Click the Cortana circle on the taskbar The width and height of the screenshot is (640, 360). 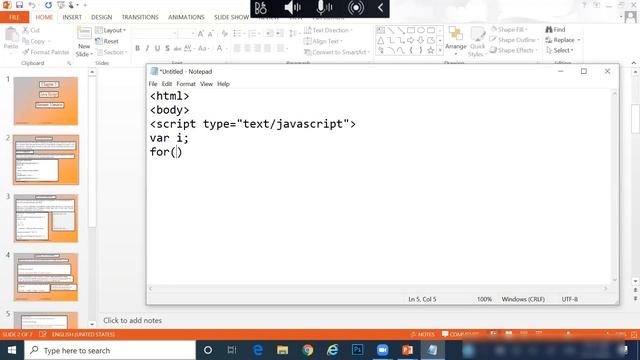click(208, 350)
